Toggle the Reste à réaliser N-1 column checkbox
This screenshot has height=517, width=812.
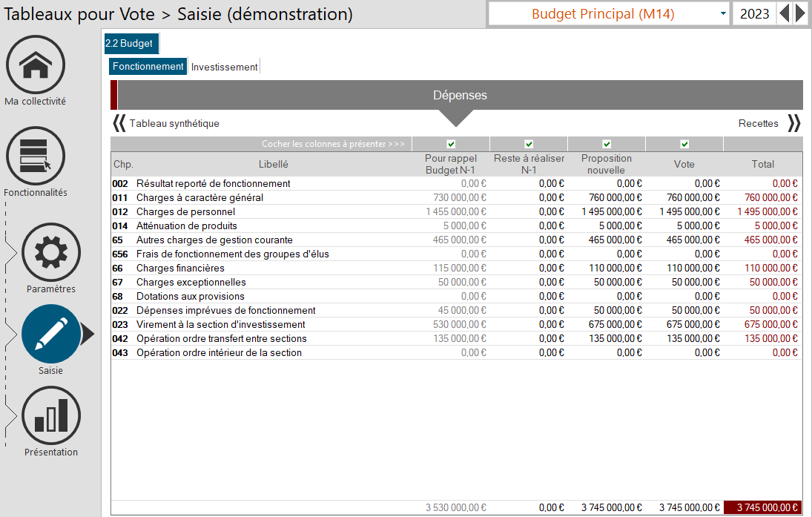(529, 144)
